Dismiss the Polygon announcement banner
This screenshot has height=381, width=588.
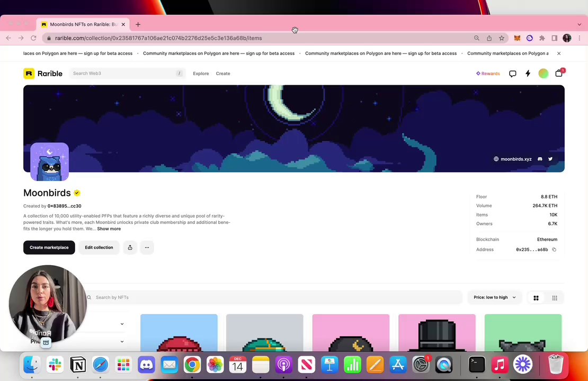pyautogui.click(x=559, y=53)
